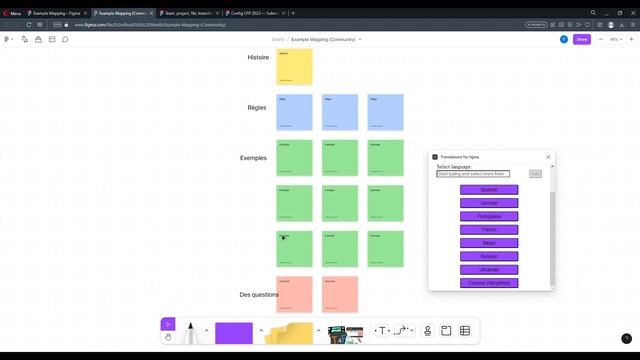Choose German language button
The width and height of the screenshot is (640, 360).
coord(489,203)
